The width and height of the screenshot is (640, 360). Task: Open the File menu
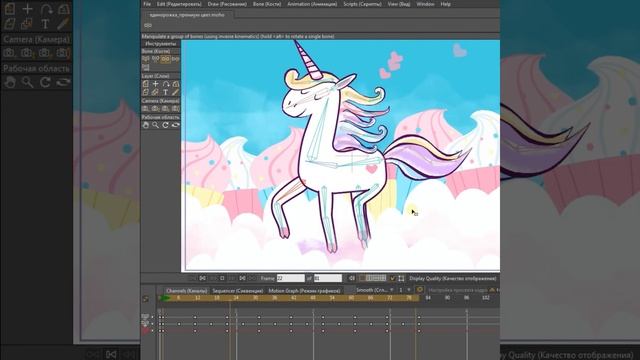pyautogui.click(x=147, y=4)
